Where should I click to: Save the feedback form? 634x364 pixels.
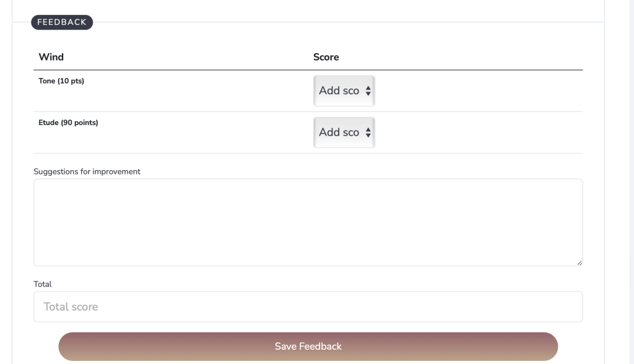tap(308, 347)
